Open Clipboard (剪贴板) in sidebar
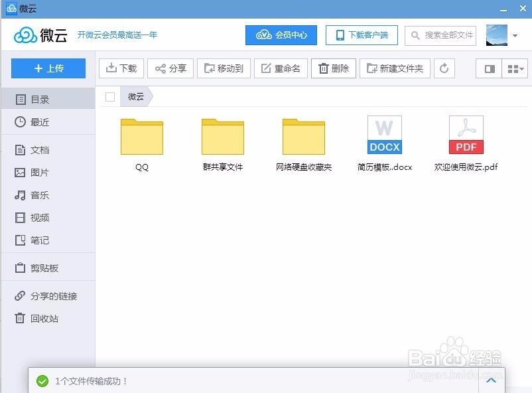The height and width of the screenshot is (393, 532). (x=48, y=268)
